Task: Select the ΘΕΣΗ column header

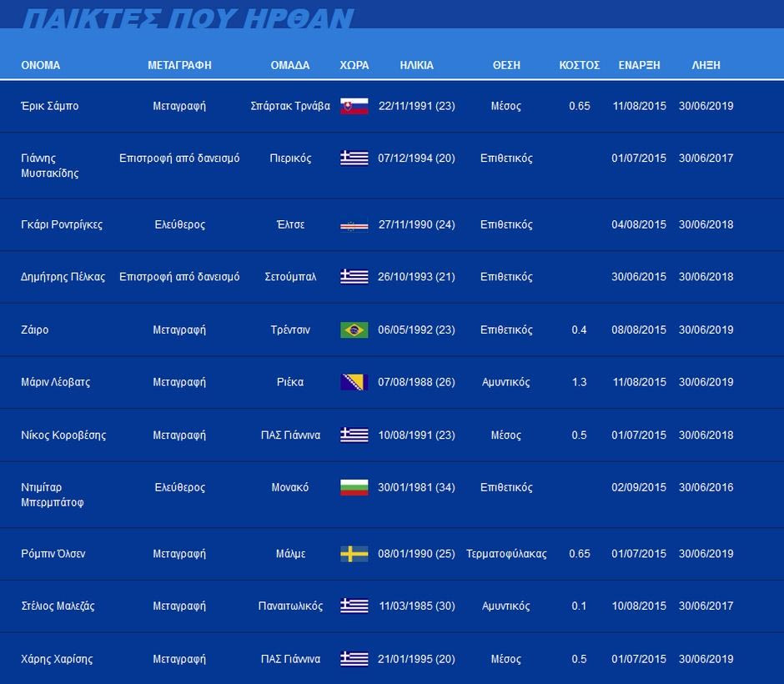Action: click(506, 65)
